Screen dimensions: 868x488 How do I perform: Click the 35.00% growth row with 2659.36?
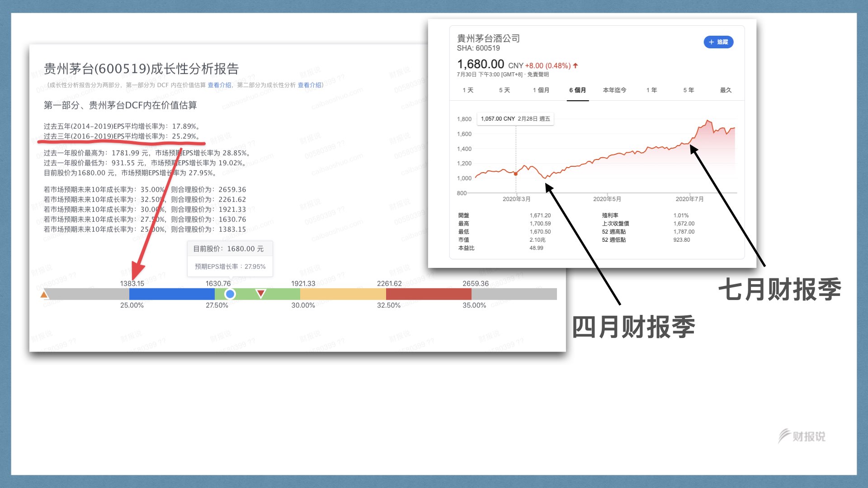[x=145, y=190]
